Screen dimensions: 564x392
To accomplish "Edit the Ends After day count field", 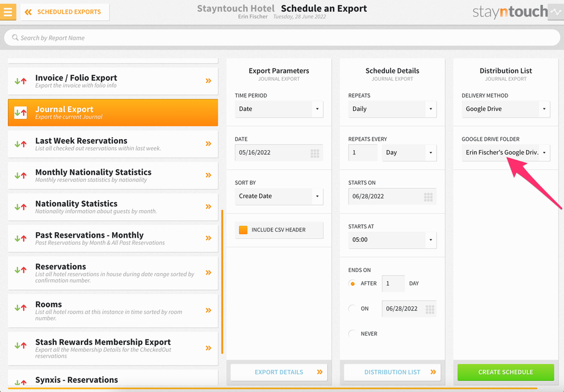I will (393, 284).
